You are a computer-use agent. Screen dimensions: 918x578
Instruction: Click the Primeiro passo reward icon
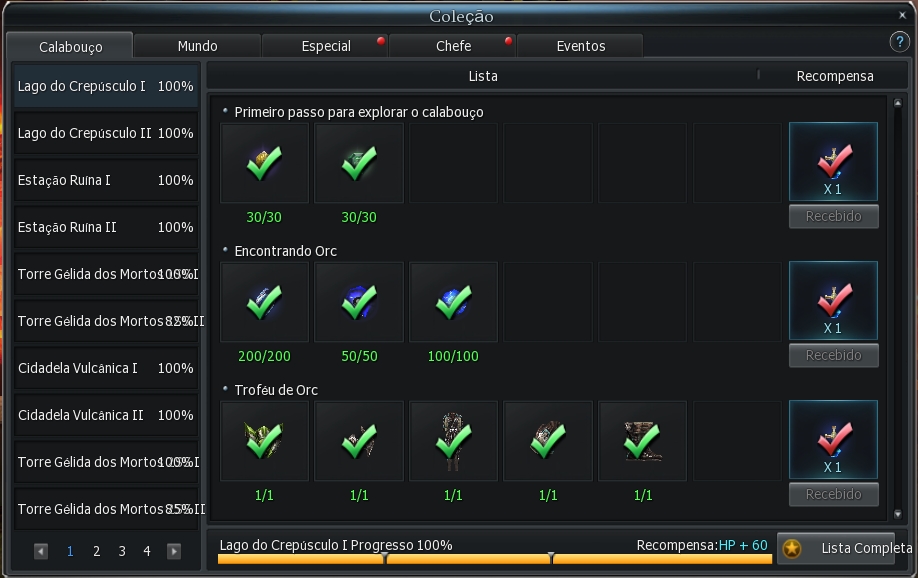[x=833, y=162]
